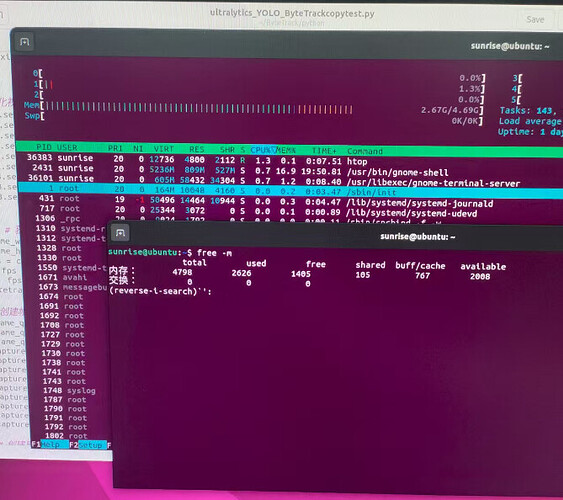Click the ultralytics_YOLO_ByteTrackcopytest.py window title
The width and height of the screenshot is (563, 500).
click(292, 13)
